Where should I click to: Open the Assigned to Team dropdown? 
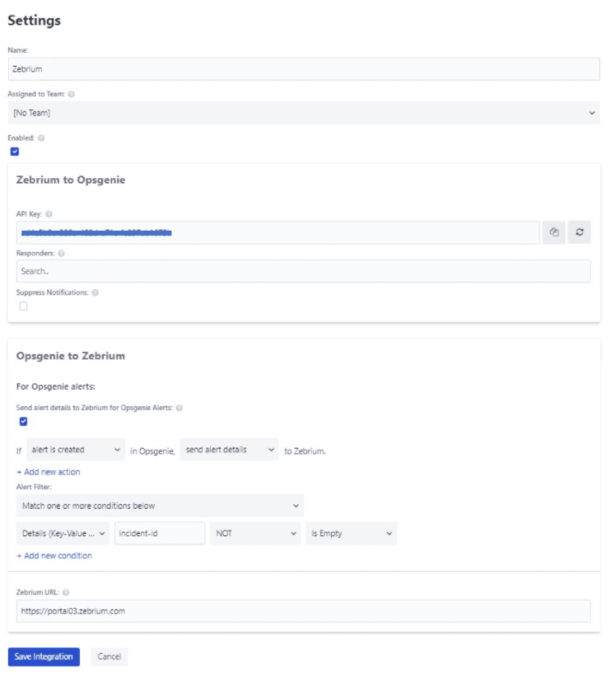point(308,110)
